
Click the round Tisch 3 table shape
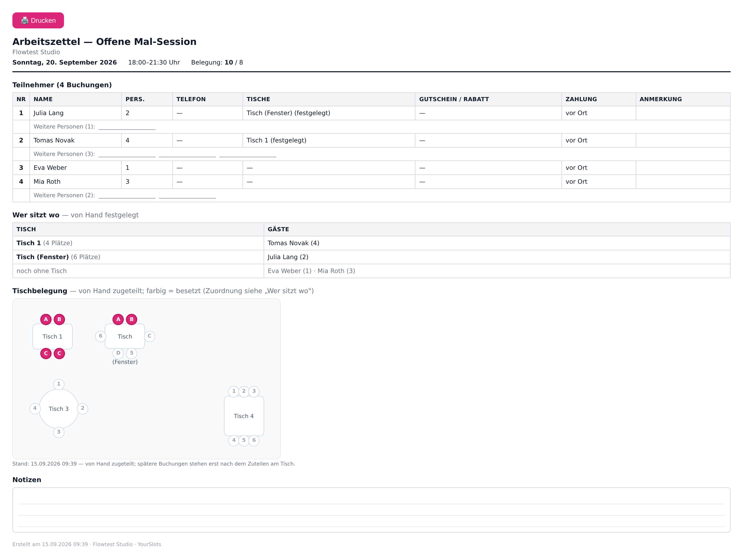point(59,409)
